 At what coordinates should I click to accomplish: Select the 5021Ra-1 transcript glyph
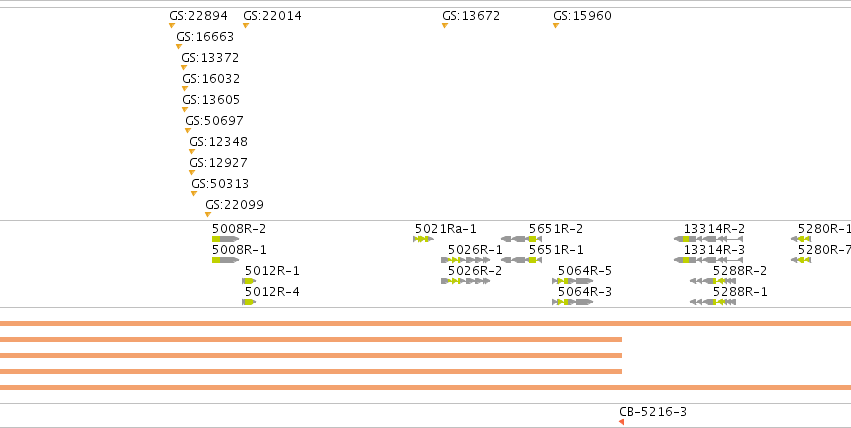click(x=423, y=239)
